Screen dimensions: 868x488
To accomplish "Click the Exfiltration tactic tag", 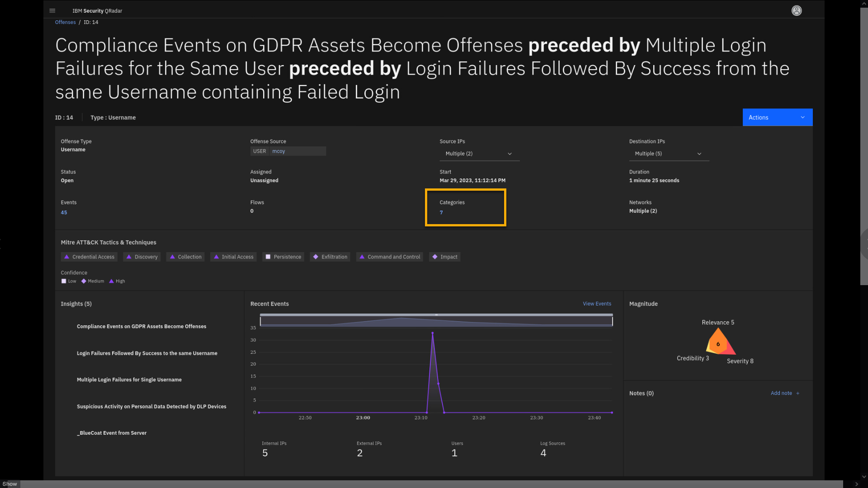I will coord(330,257).
